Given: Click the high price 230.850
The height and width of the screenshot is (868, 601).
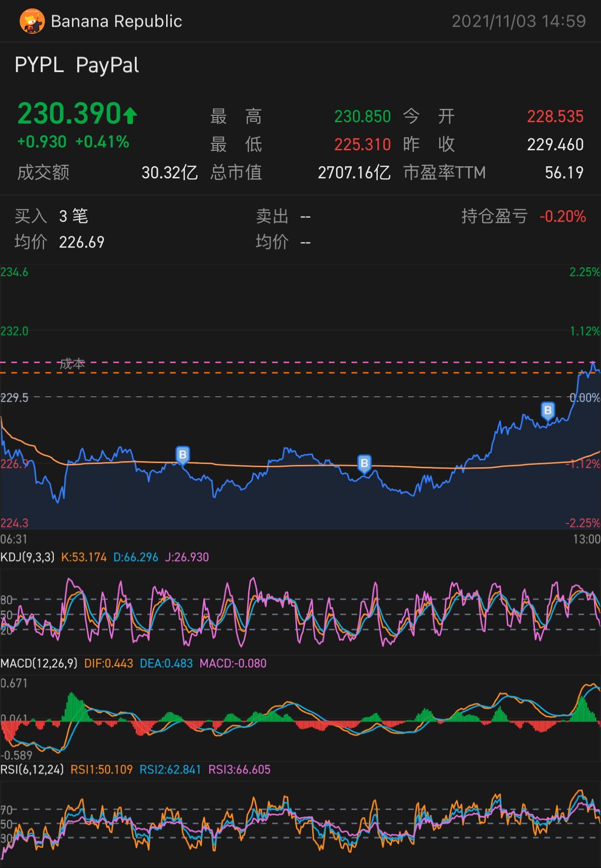Looking at the screenshot, I should (x=362, y=117).
